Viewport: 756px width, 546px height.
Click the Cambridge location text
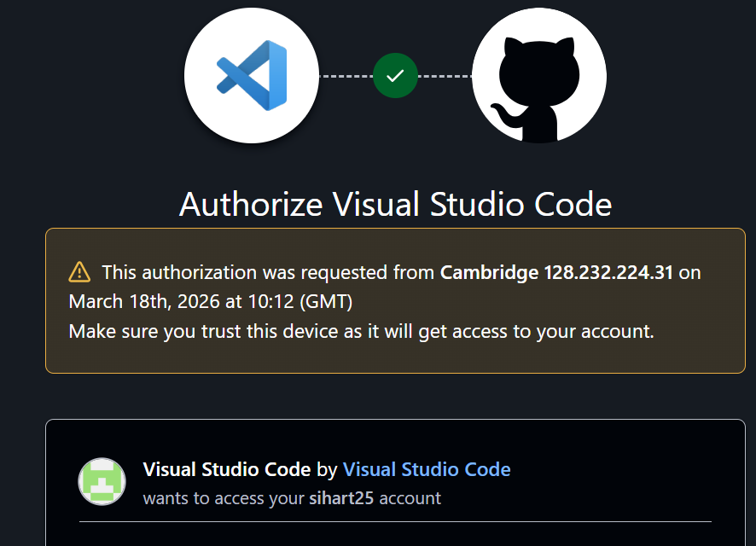[489, 273]
